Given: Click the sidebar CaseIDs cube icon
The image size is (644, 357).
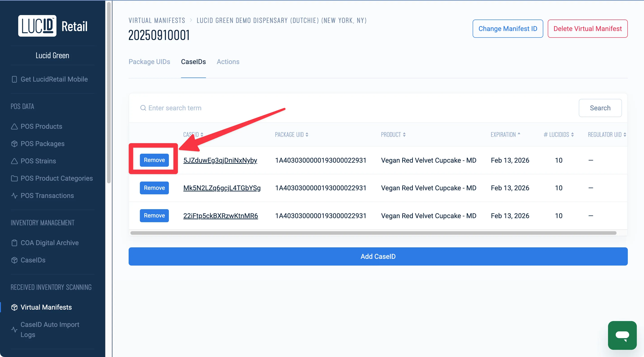Looking at the screenshot, I should tap(14, 260).
